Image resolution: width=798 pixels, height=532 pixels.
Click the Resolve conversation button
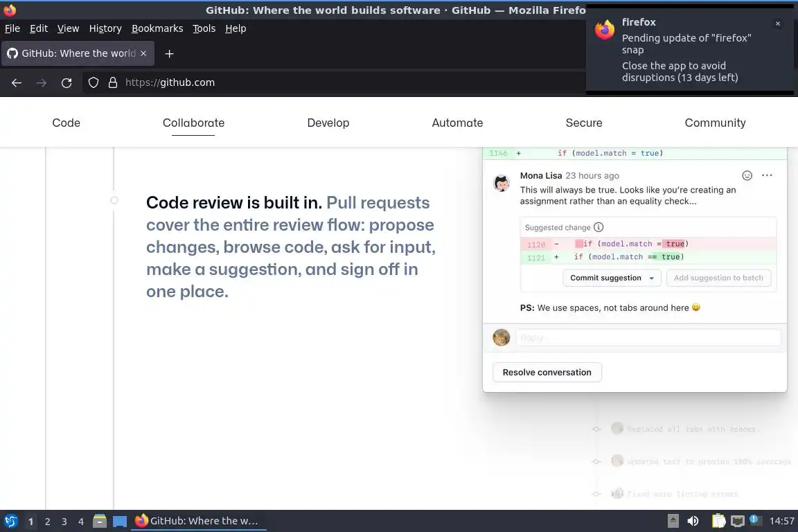pyautogui.click(x=547, y=372)
